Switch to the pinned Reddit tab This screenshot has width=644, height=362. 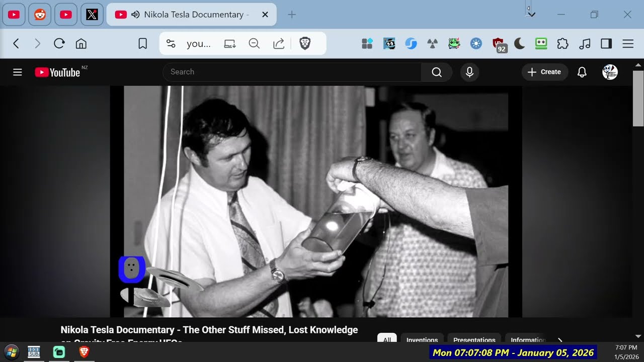tap(40, 15)
